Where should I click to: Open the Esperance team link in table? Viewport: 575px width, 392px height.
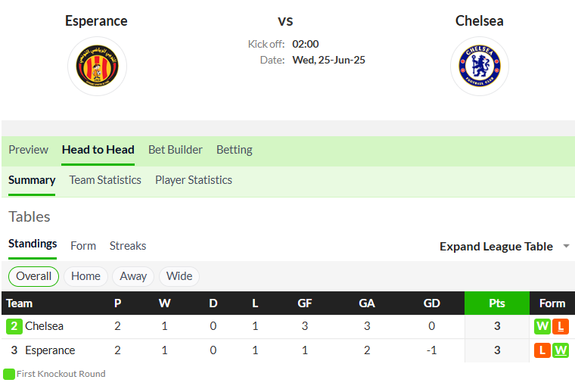pyautogui.click(x=50, y=350)
